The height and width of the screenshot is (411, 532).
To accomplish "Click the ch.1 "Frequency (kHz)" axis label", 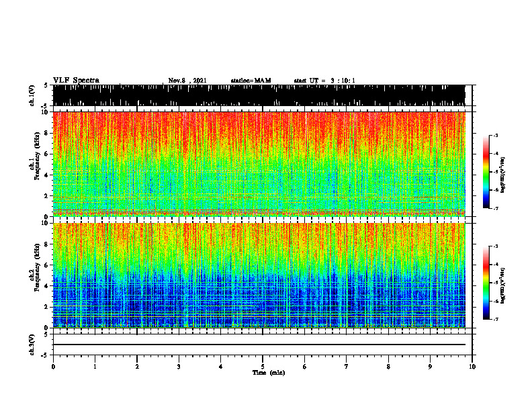I will (x=37, y=156).
